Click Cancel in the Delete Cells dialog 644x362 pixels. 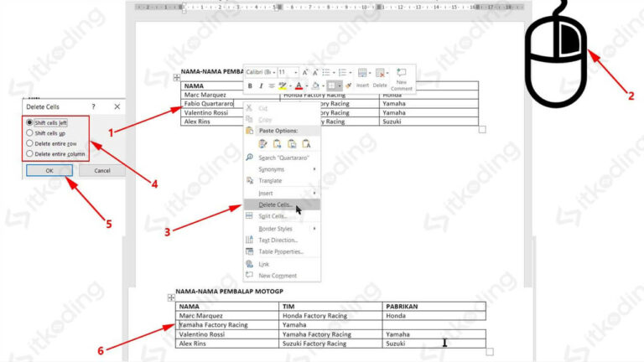(x=101, y=171)
